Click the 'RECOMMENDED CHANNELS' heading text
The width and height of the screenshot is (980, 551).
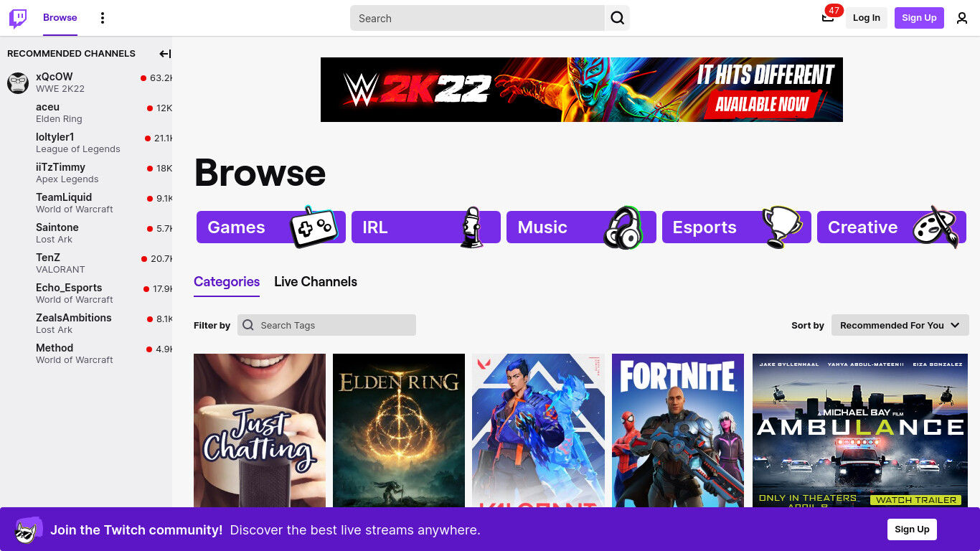point(71,54)
